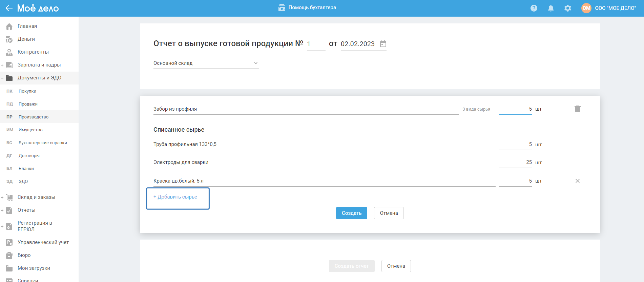The width and height of the screenshot is (644, 282).
Task: Click Отмена next to Создать
Action: [x=389, y=213]
